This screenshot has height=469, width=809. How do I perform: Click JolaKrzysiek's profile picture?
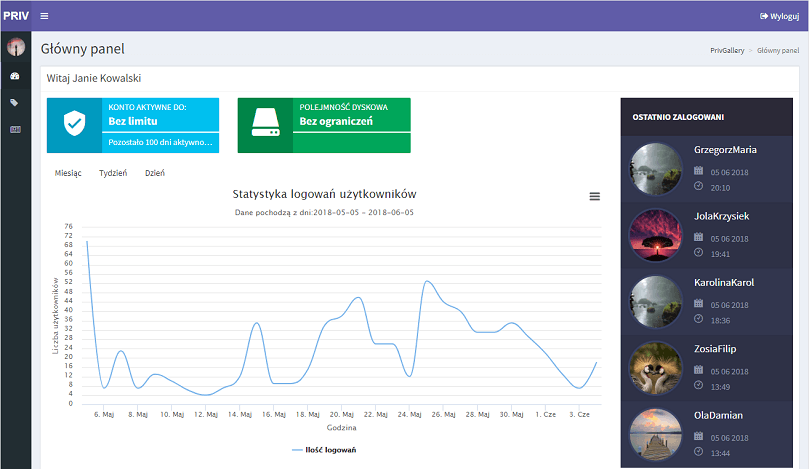coord(656,236)
